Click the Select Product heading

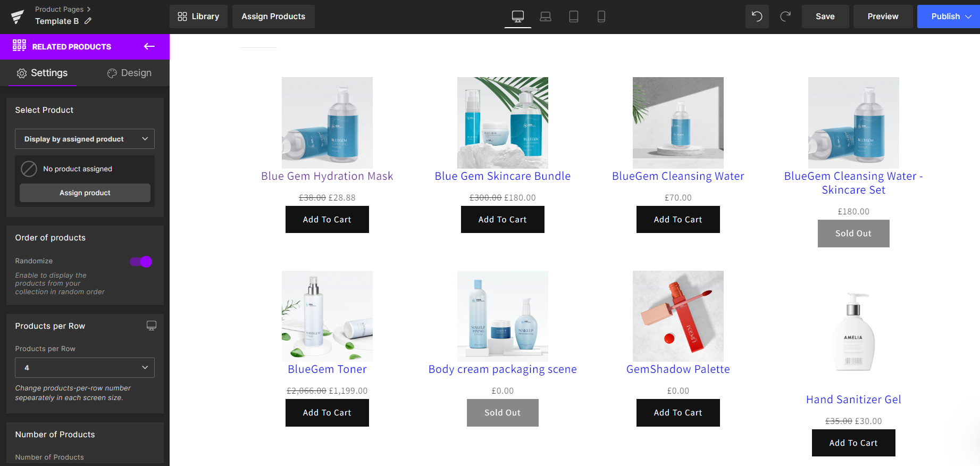tap(44, 110)
